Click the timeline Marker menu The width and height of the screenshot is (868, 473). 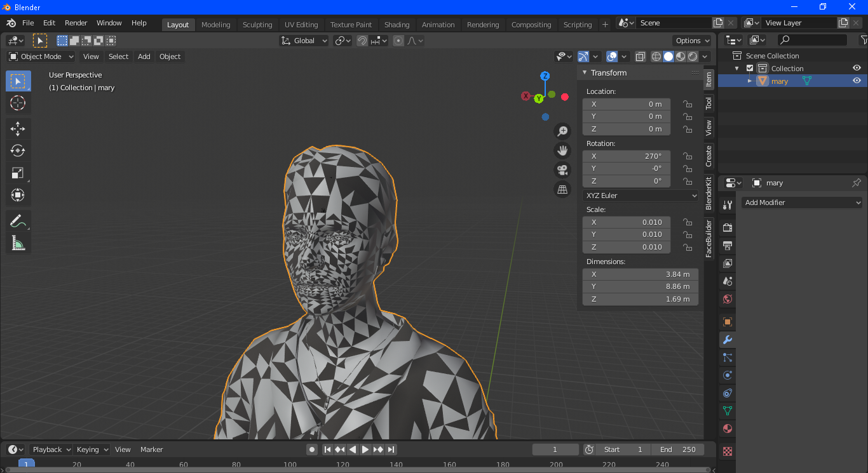click(152, 450)
